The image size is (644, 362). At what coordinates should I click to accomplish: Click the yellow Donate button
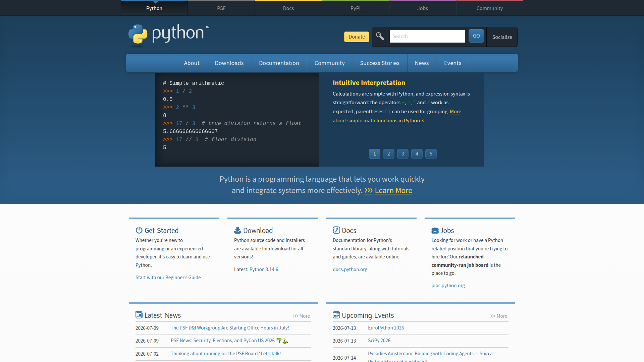click(x=357, y=37)
